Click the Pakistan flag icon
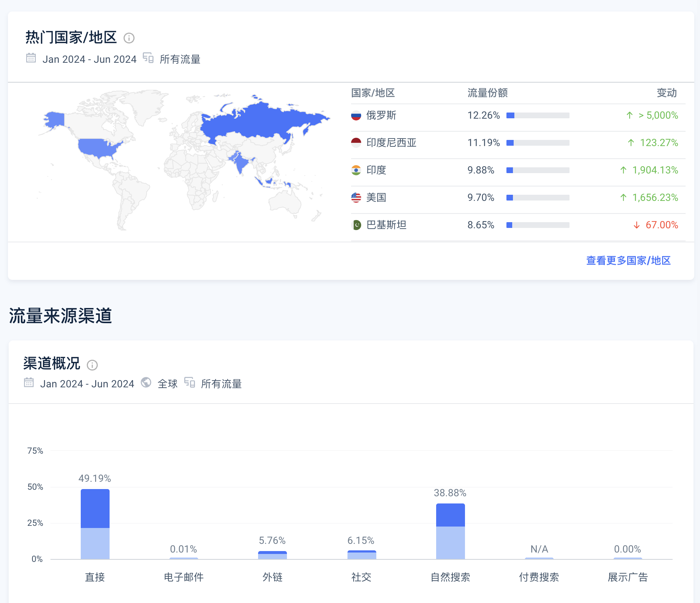The width and height of the screenshot is (700, 603). 356,225
